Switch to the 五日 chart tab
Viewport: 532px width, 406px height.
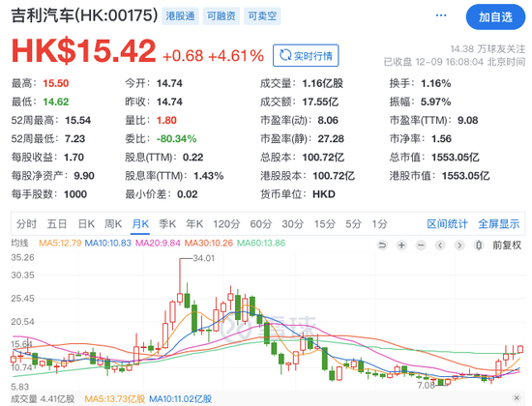[x=57, y=224]
